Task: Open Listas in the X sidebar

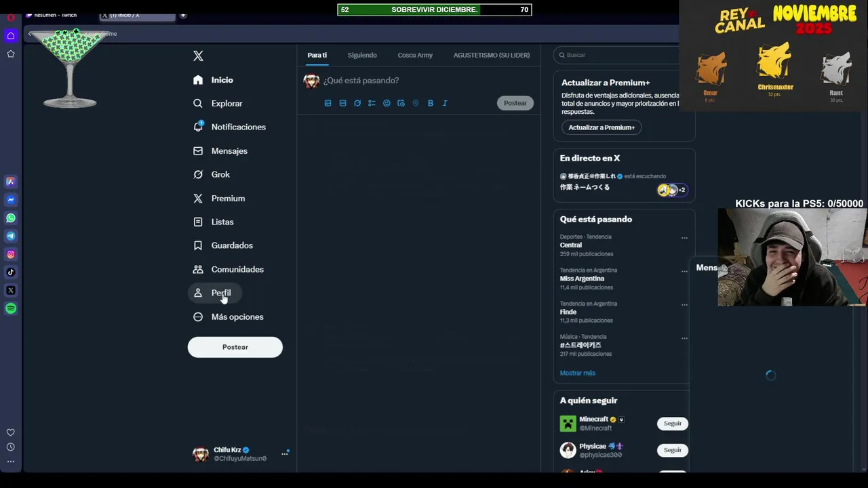Action: click(214, 222)
